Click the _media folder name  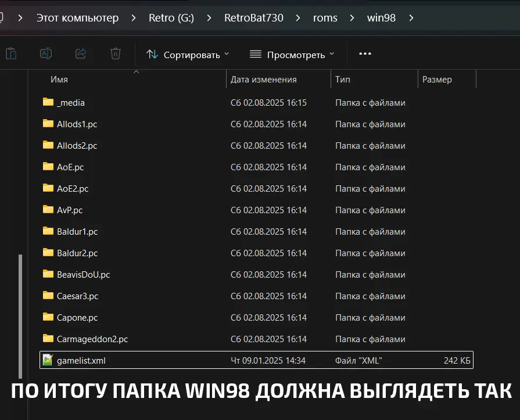71,103
